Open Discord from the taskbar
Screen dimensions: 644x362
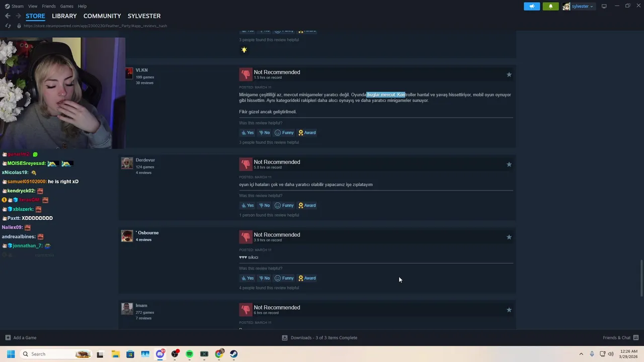click(160, 354)
